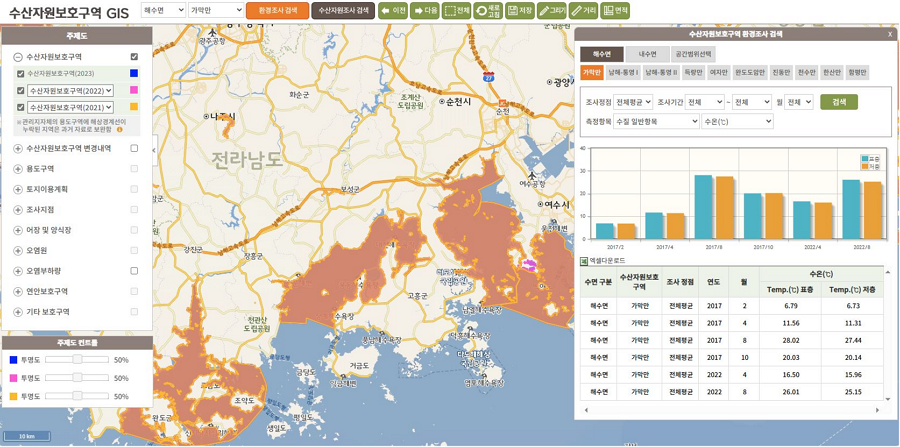Click the 엑셀다운로드 Excel icon
Viewport: 900px width, 447px height.
[584, 260]
